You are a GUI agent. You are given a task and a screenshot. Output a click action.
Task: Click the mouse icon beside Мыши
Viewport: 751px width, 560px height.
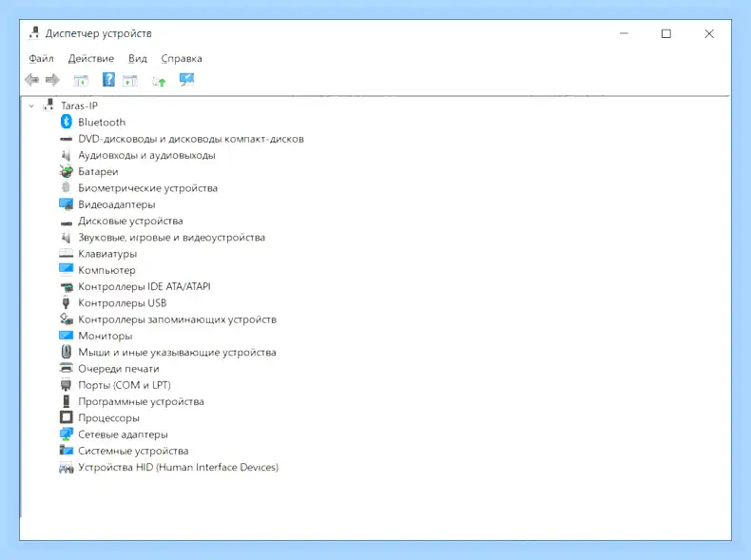tap(67, 352)
